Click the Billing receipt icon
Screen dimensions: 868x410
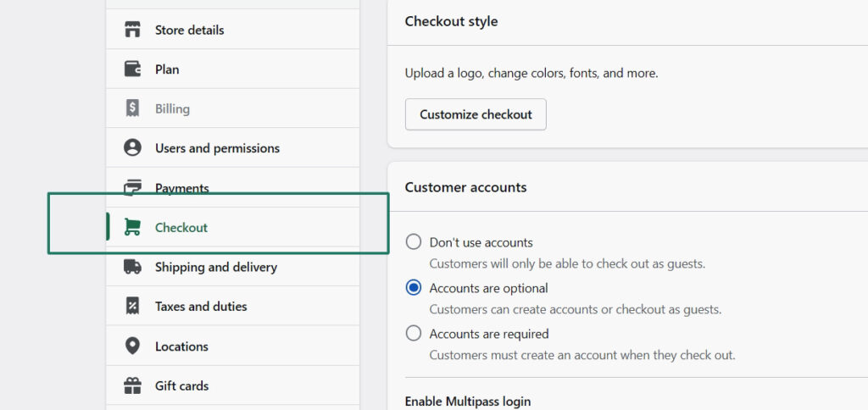(x=132, y=108)
